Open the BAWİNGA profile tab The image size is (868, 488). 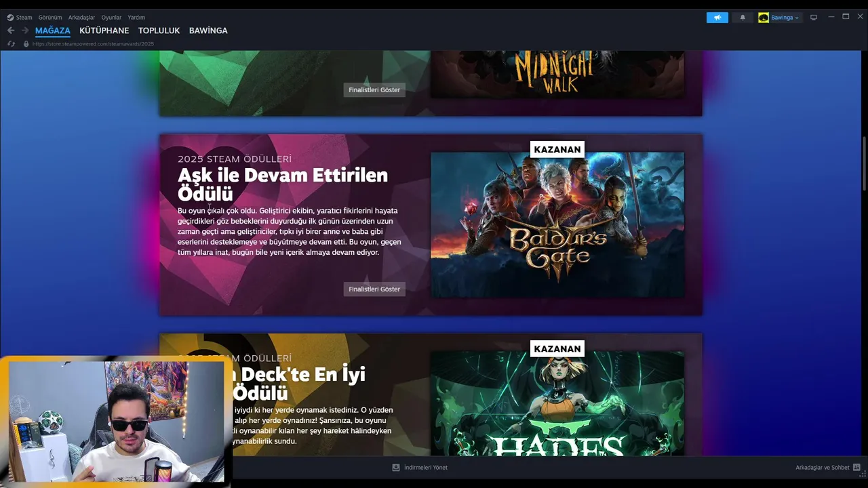208,30
